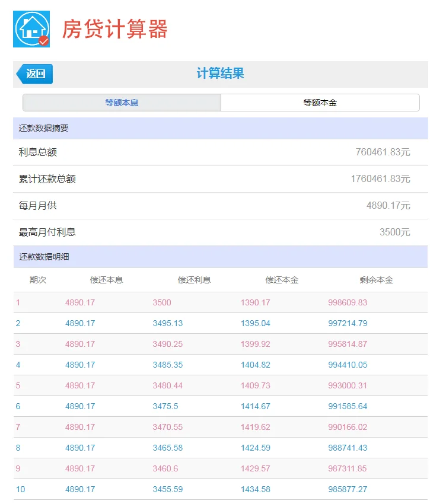Switch to the 等额本金 tab
This screenshot has width=430, height=504.
[x=320, y=103]
